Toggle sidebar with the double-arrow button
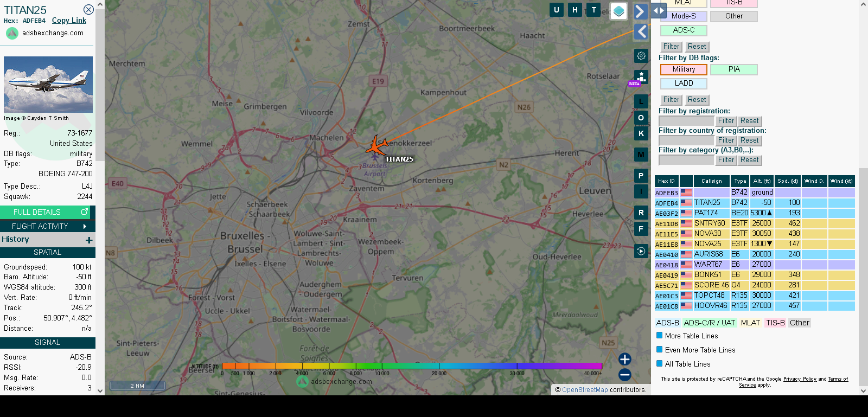Image resolution: width=868 pixels, height=417 pixels. click(x=659, y=10)
